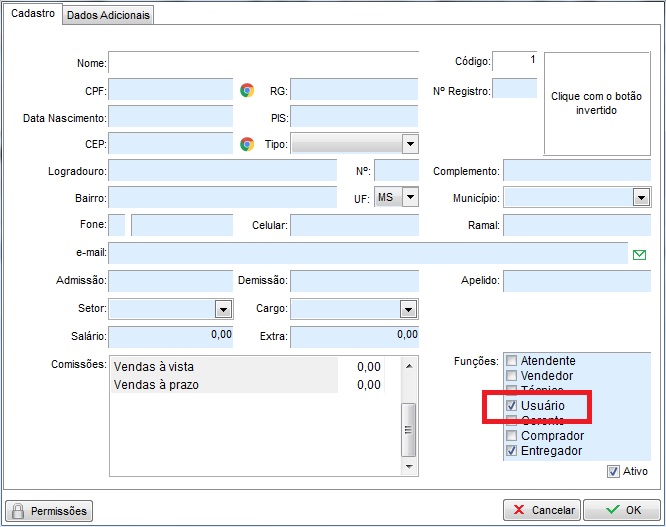
Task: Check the Atendente function checkbox
Action: click(x=512, y=361)
